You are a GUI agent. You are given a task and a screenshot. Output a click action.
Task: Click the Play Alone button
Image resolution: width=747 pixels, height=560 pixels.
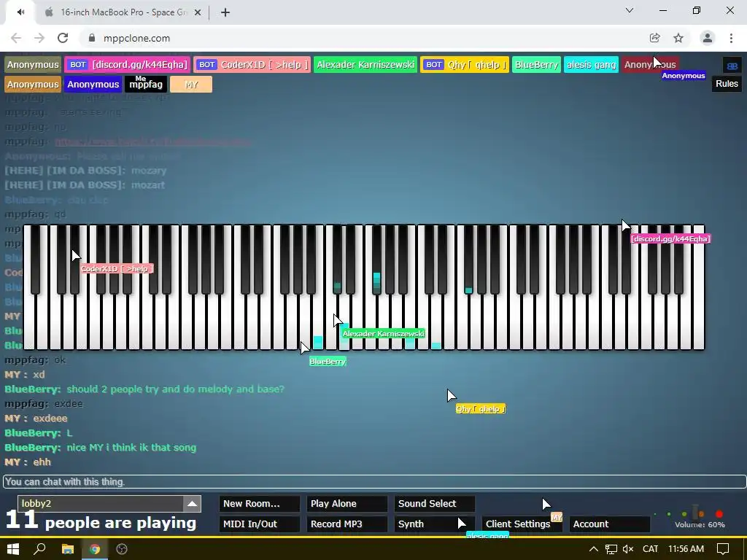(347, 504)
